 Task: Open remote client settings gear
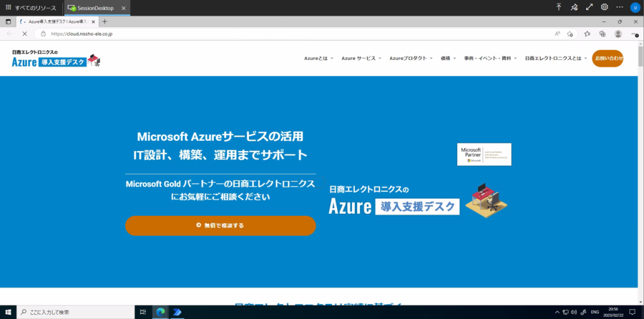(604, 7)
